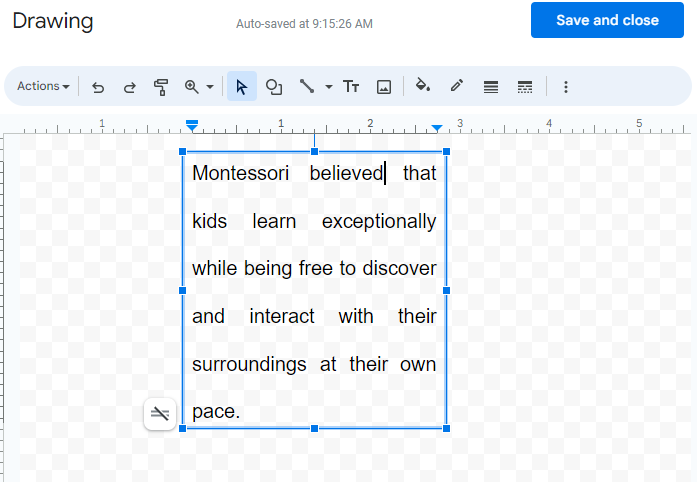This screenshot has width=697, height=482.
Task: Click the top-left resize handle of text box
Action: click(x=182, y=152)
